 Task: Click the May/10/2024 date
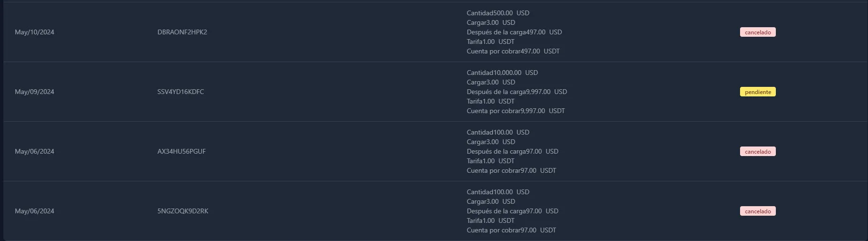point(34,32)
